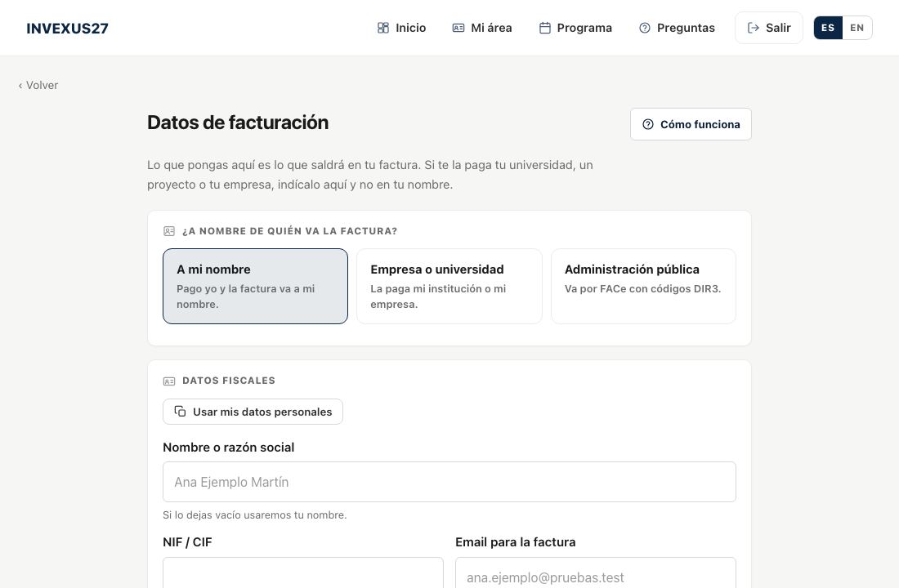Screen dimensions: 899x588
Task: Click the Preguntas help icon
Action: 645,28
